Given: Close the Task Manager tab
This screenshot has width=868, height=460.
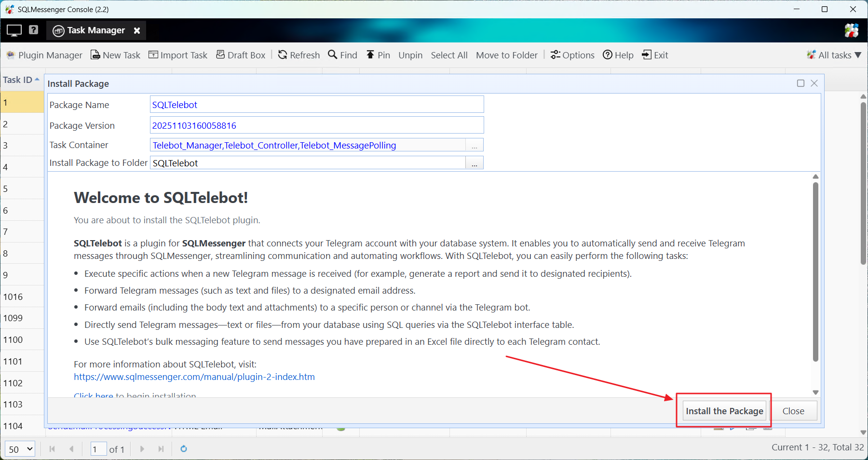Looking at the screenshot, I should coord(137,30).
